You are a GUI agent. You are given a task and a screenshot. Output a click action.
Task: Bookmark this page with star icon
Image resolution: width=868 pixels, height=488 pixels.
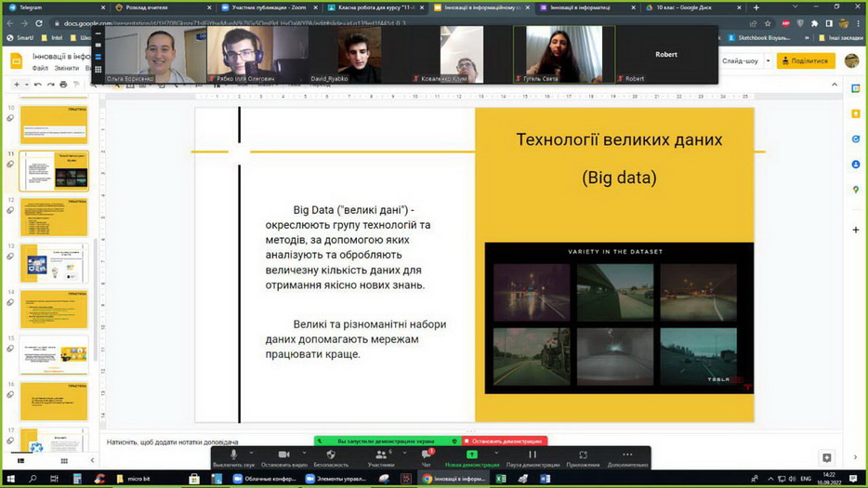(x=768, y=23)
